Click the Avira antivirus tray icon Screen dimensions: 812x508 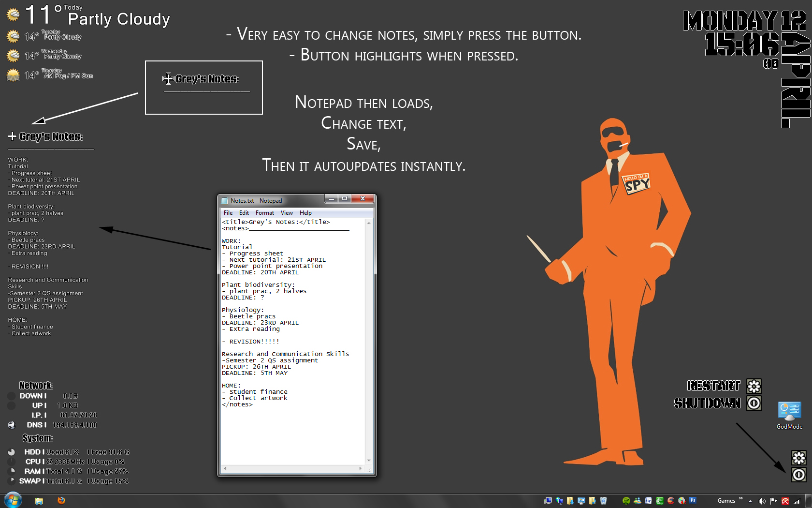point(785,501)
